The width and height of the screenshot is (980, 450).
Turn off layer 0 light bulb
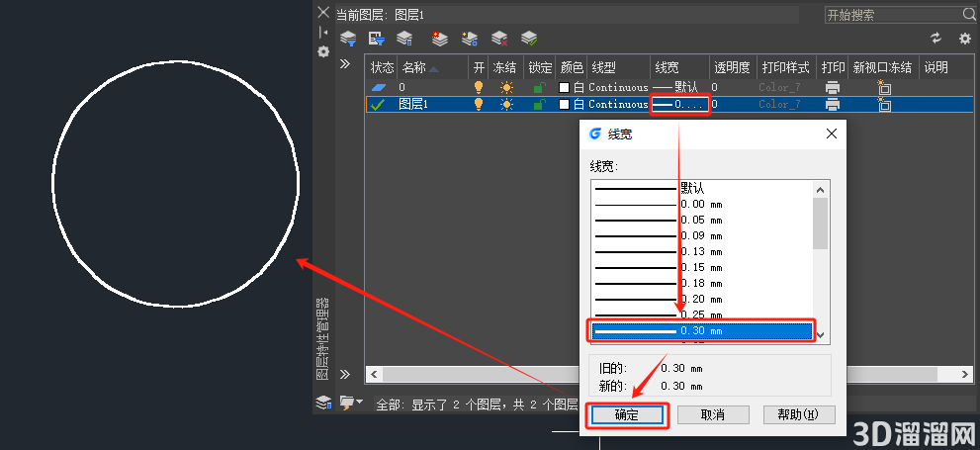(x=479, y=87)
